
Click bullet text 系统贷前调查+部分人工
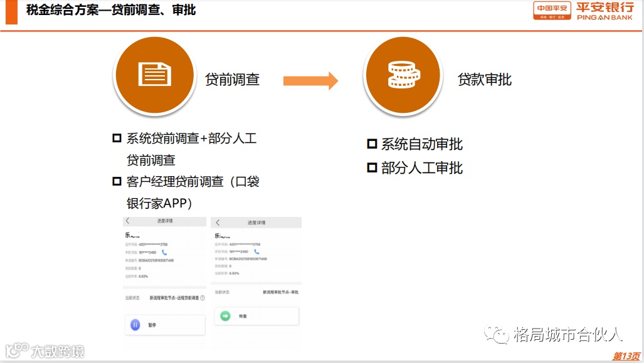191,139
